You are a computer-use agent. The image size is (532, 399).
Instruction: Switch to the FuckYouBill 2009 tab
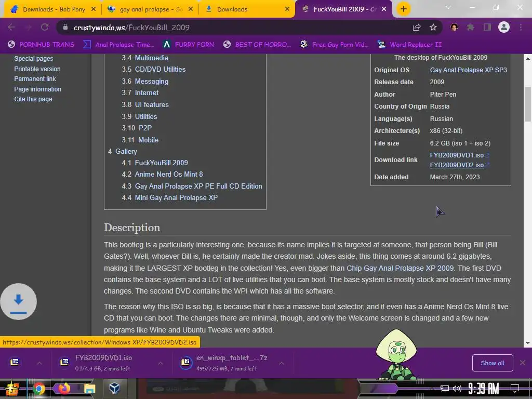point(345,9)
